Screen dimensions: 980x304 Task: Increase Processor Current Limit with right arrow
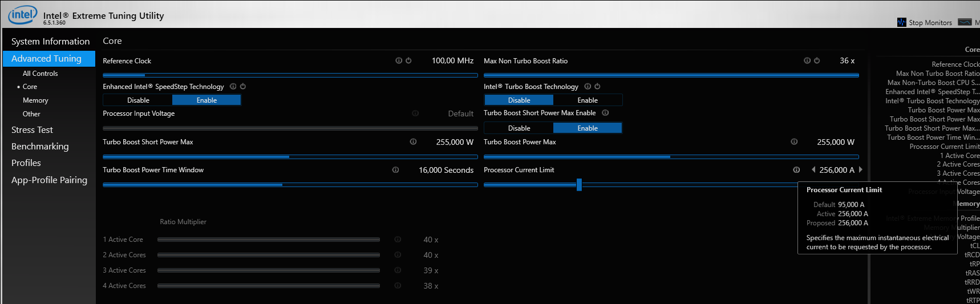point(860,170)
